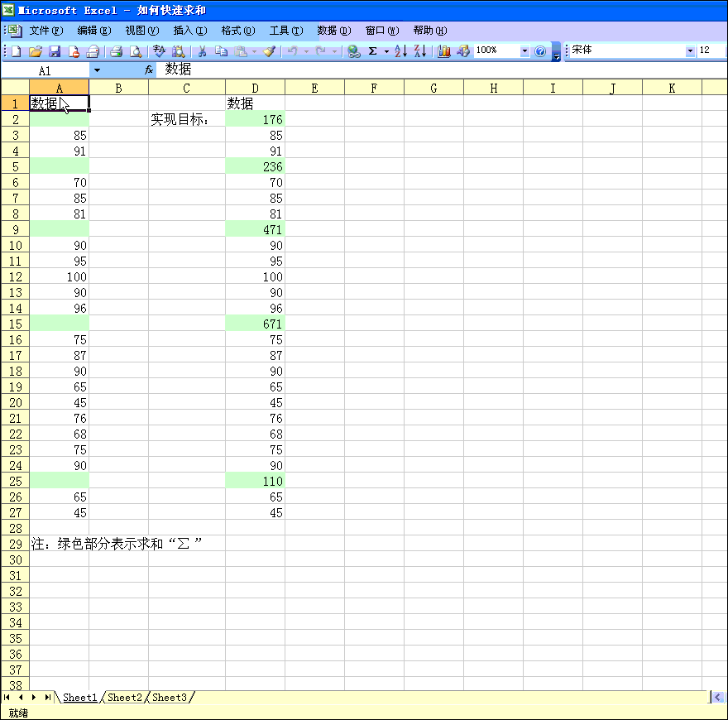
Task: Select column D header
Action: 255,88
